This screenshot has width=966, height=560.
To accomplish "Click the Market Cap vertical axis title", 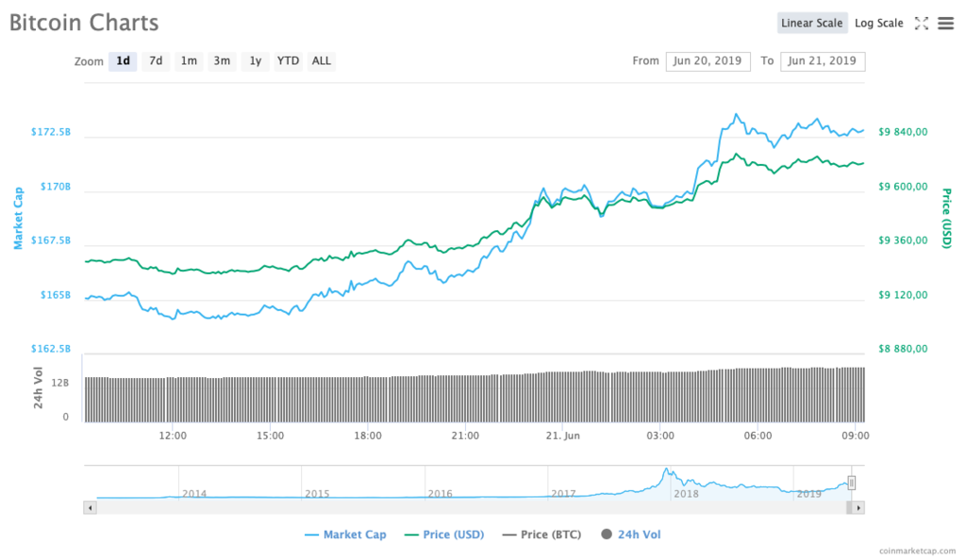I will (19, 218).
